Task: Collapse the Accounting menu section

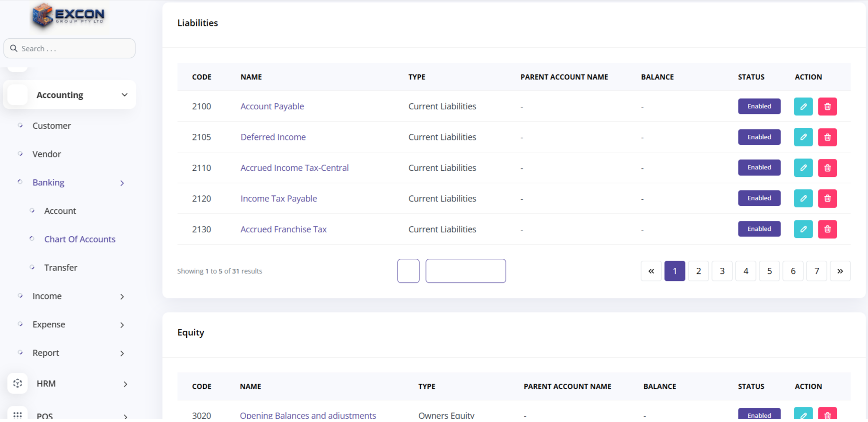Action: 124,95
